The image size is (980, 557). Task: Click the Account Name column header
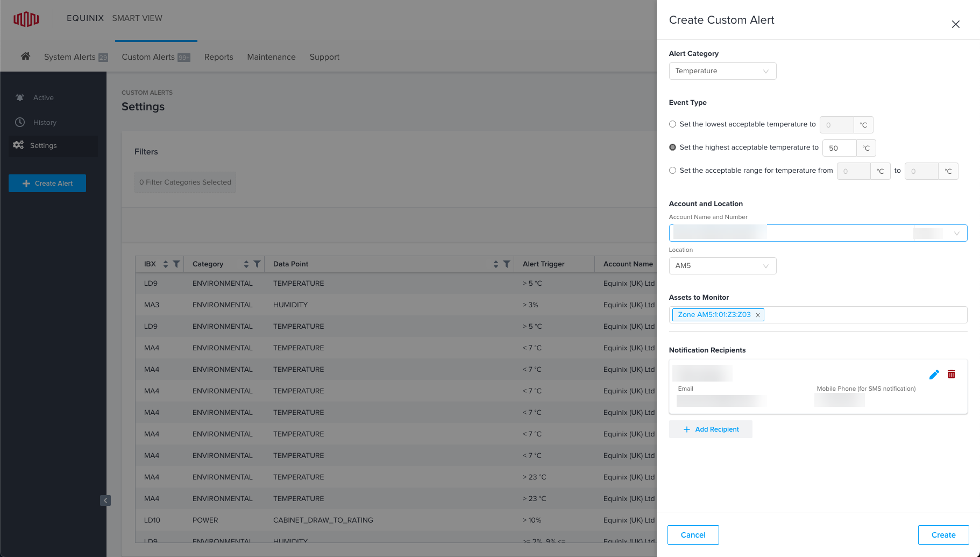click(x=628, y=264)
